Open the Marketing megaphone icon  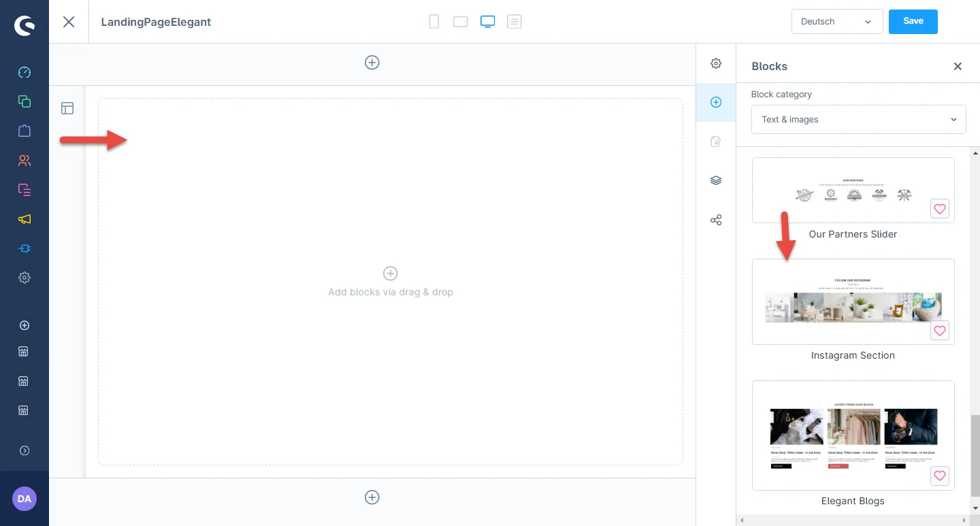(x=24, y=219)
